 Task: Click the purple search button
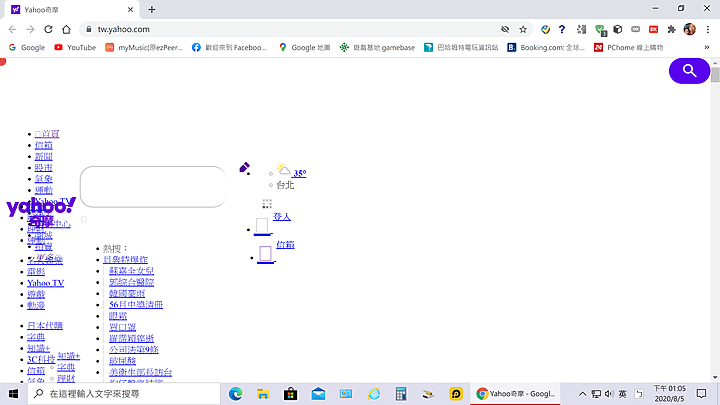(689, 71)
